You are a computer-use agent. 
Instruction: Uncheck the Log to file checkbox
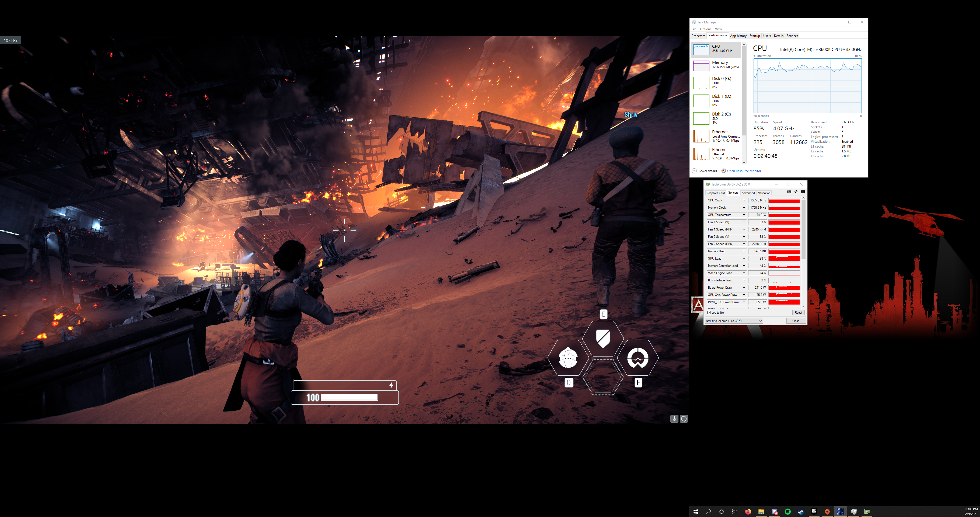click(x=709, y=313)
